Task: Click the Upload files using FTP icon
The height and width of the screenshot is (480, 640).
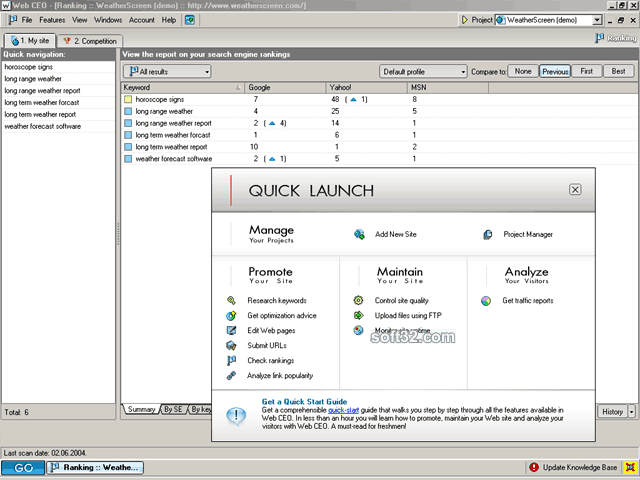Action: (358, 316)
